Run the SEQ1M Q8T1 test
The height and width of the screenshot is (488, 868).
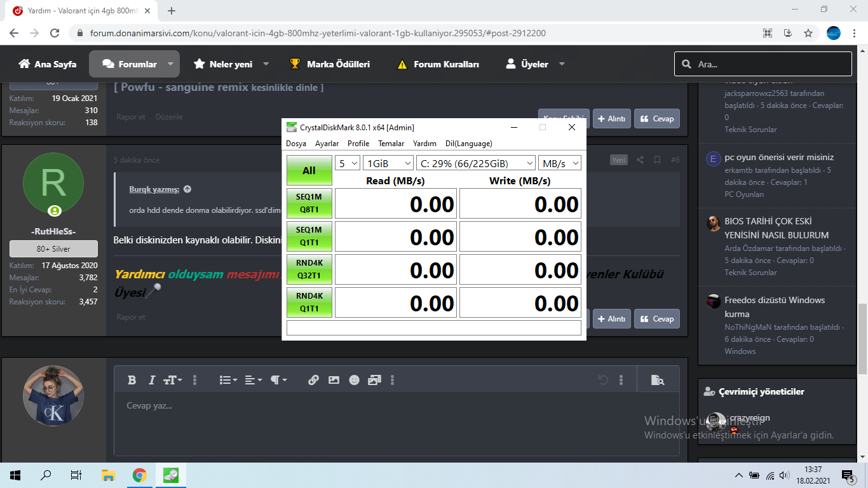pyautogui.click(x=309, y=203)
